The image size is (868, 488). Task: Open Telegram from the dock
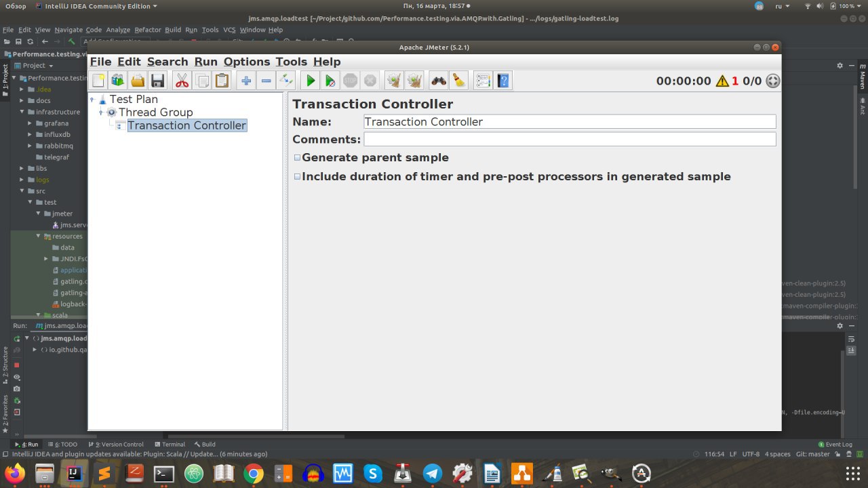[433, 473]
